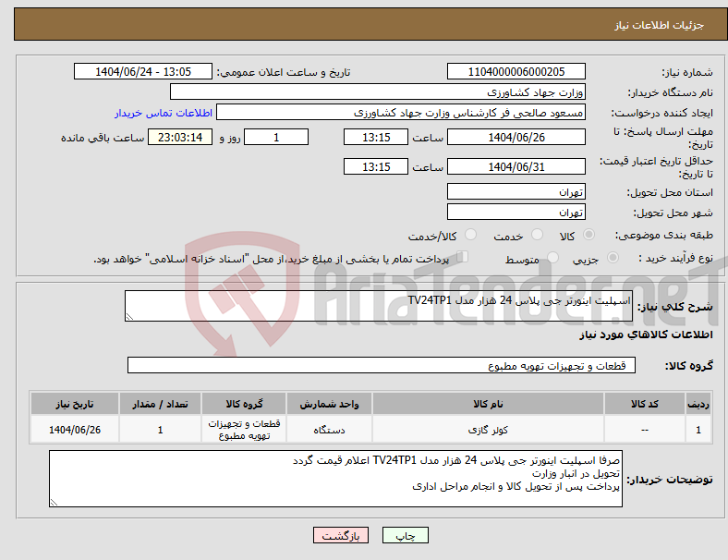Select the کالا/خدمت radio button

pyautogui.click(x=470, y=235)
